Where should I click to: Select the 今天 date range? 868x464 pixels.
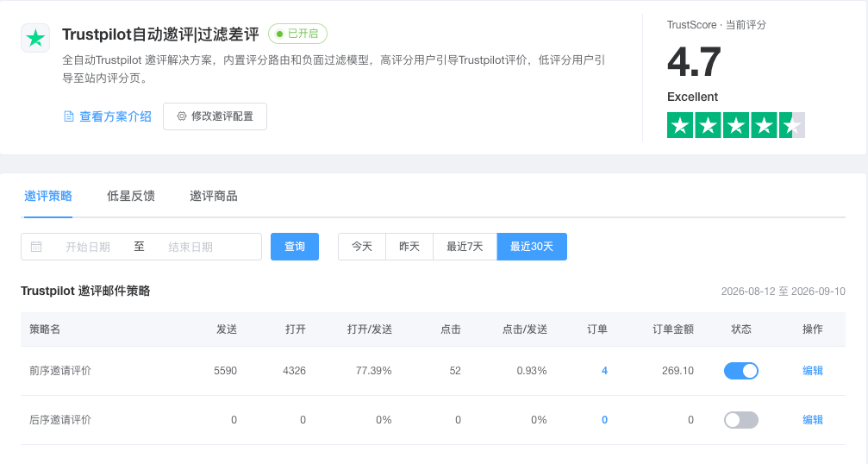coord(362,247)
